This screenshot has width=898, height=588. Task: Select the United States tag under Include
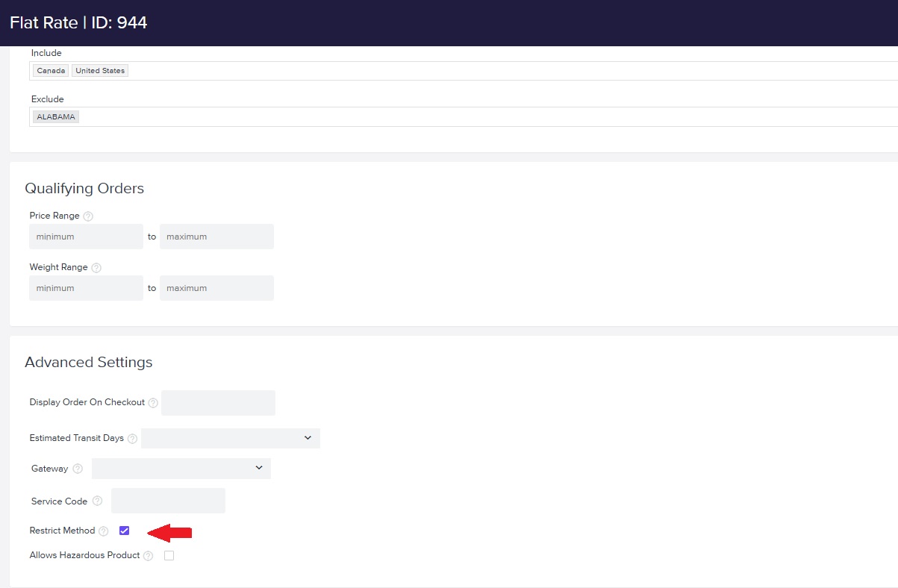99,70
